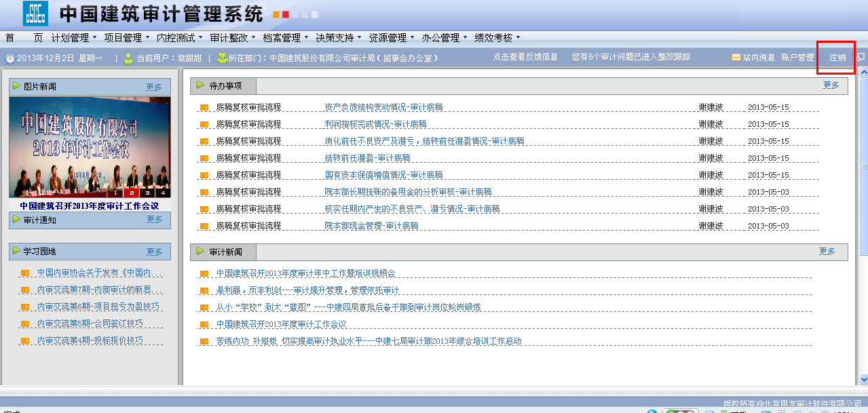Image resolution: width=868 pixels, height=413 pixels.
Task: Log out with the 注销 link
Action: click(837, 58)
